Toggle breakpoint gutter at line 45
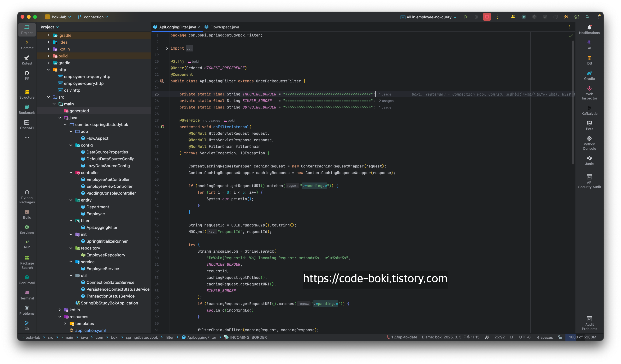The width and height of the screenshot is (621, 364). [x=157, y=225]
